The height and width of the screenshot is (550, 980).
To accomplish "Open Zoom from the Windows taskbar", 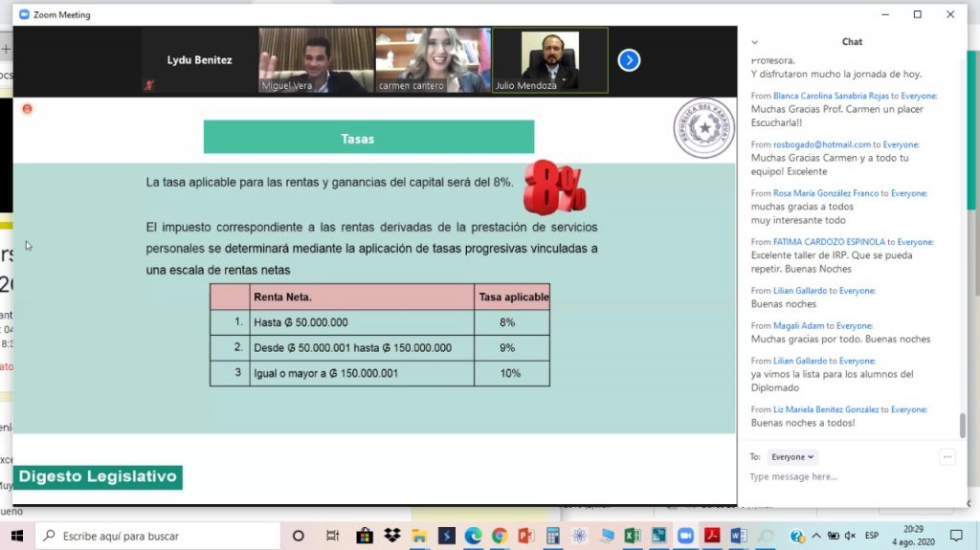I will (684, 536).
